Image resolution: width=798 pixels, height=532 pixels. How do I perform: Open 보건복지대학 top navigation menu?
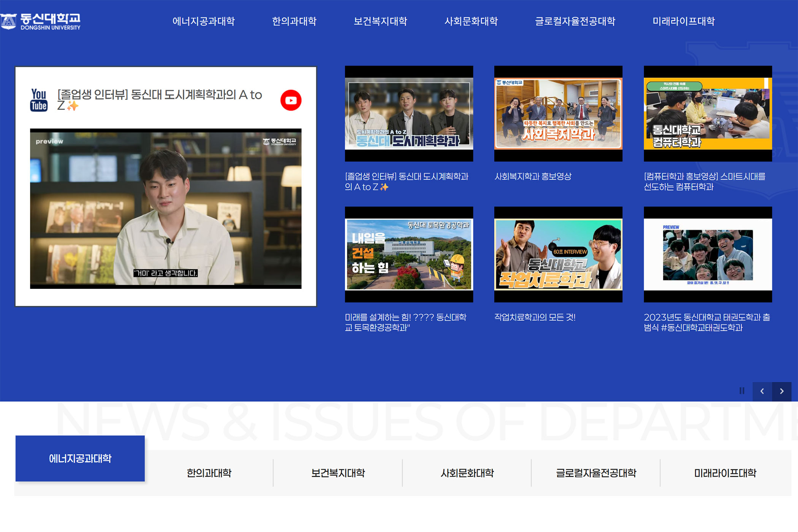pyautogui.click(x=380, y=21)
